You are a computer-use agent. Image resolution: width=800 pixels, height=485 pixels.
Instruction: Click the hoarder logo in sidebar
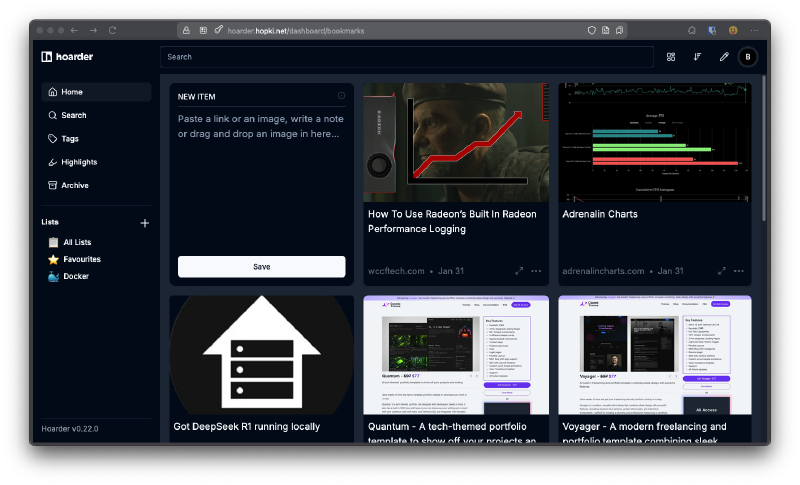click(67, 57)
